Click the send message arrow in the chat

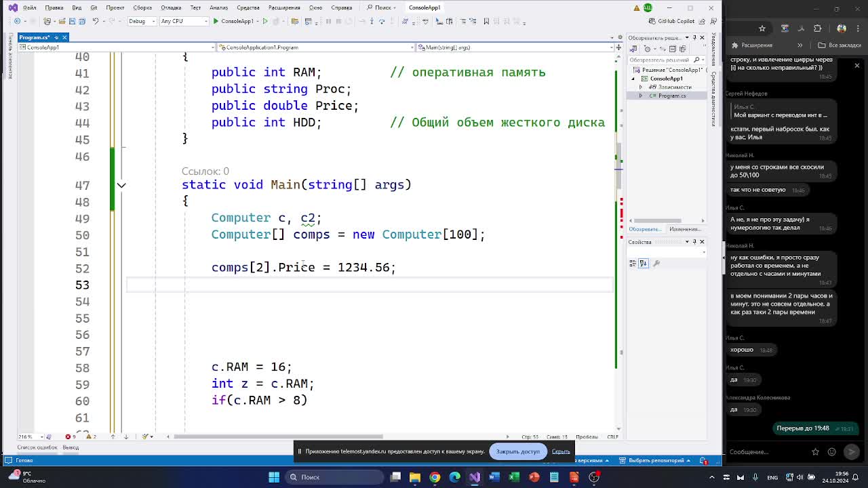click(x=852, y=451)
